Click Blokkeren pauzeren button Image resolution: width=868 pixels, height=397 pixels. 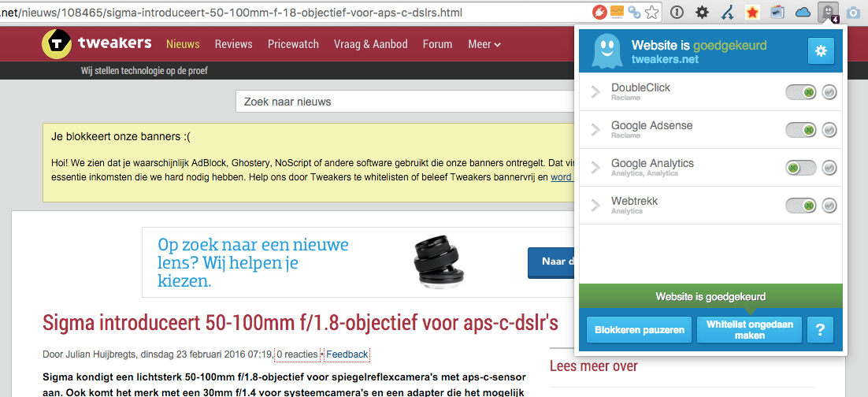coord(640,330)
